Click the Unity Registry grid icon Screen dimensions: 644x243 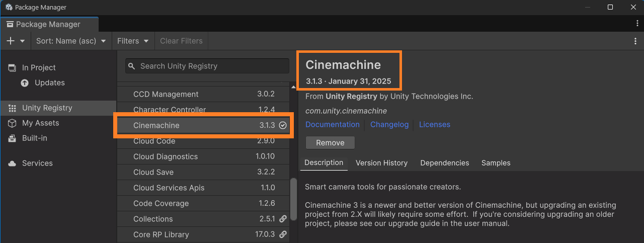(12, 108)
